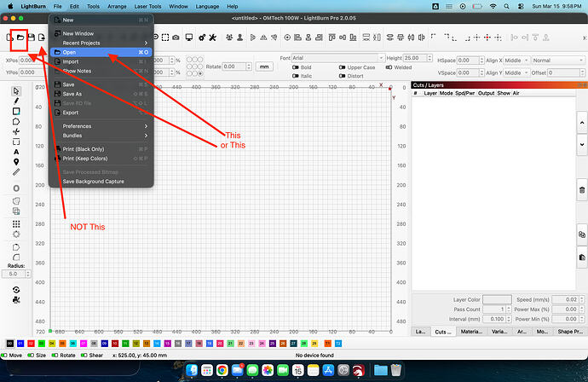Select the Radius corner tool icon
Image resolution: width=588 pixels, height=382 pixels.
[16, 258]
